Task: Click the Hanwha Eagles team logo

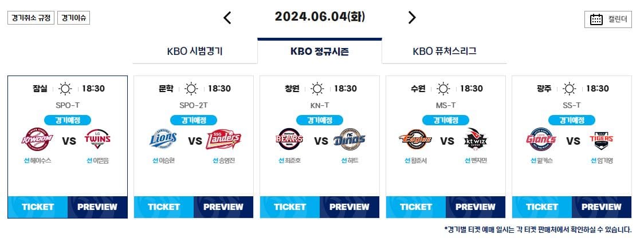Action: [x=415, y=140]
